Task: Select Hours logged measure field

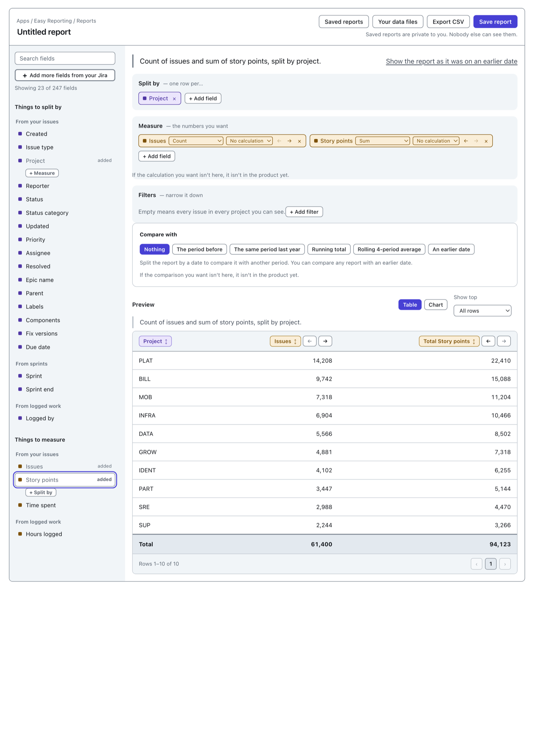Action: pos(65,534)
